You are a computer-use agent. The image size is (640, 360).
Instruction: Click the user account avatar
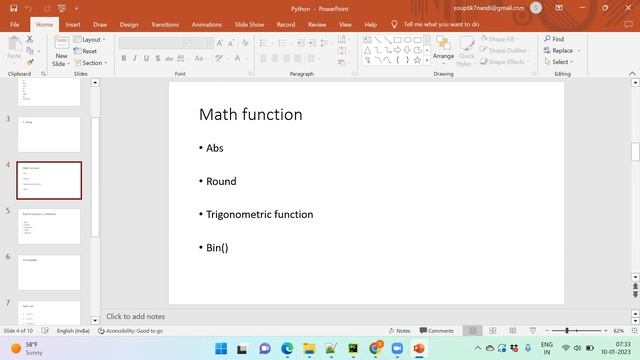pos(536,8)
